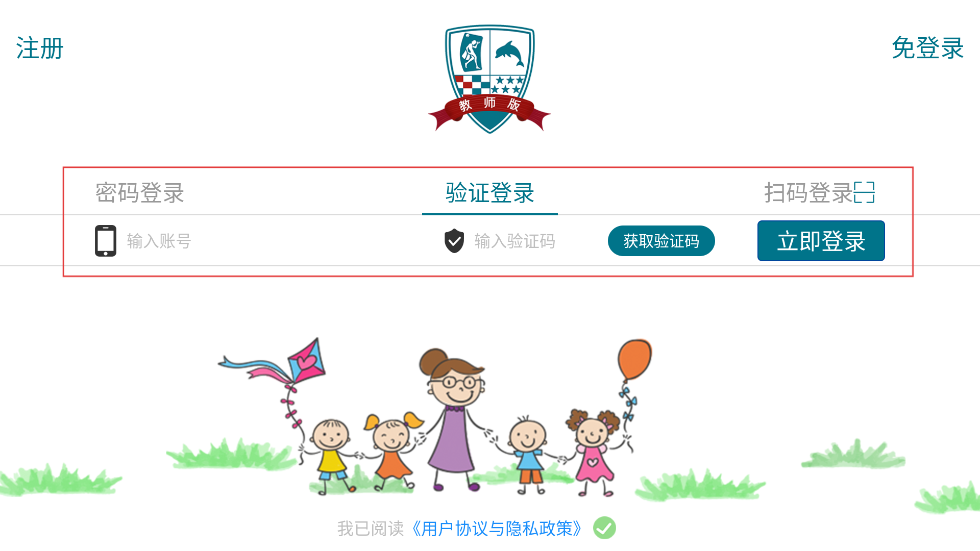The image size is (980, 551).
Task: Click the orange balloon in illustration
Action: click(x=634, y=360)
